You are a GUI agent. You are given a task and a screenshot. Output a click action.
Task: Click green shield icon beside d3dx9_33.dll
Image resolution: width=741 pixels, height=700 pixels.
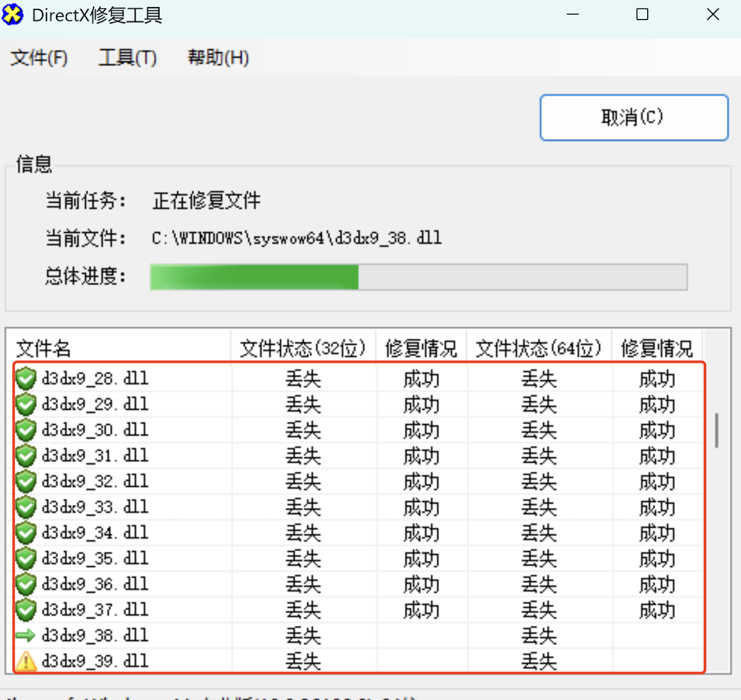pos(26,507)
